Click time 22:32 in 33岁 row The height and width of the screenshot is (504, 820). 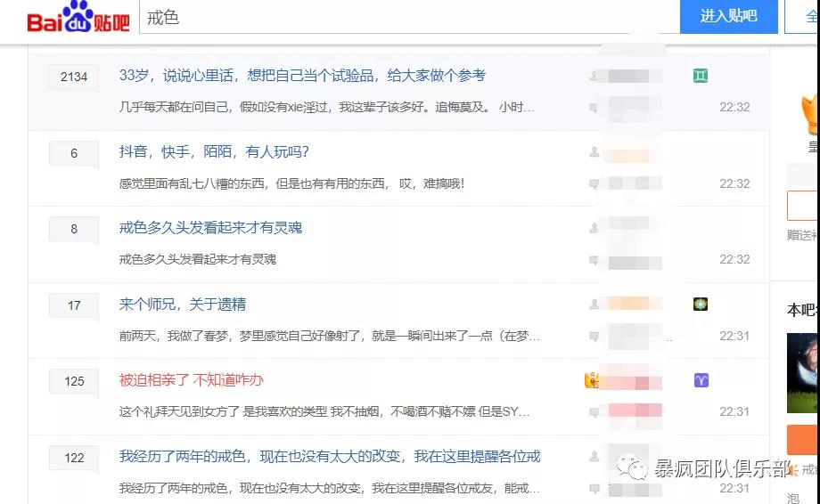pos(734,107)
